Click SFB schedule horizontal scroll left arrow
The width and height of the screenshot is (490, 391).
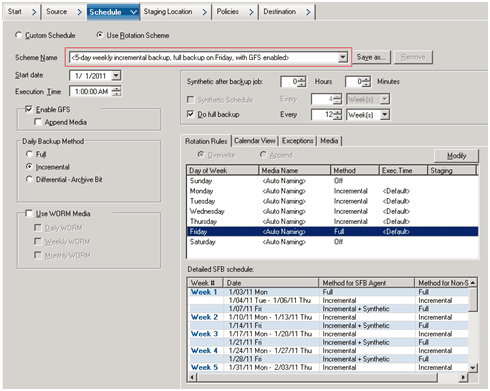(x=192, y=377)
